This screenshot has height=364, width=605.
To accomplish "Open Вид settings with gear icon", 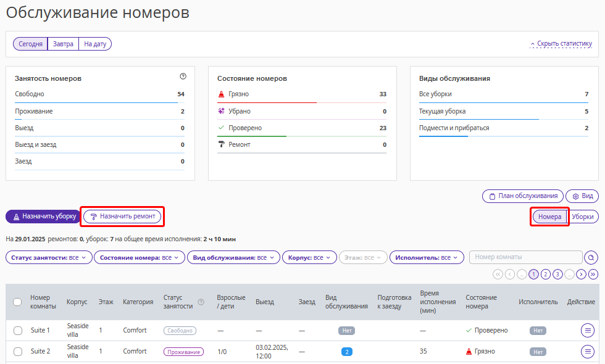I will click(x=582, y=196).
